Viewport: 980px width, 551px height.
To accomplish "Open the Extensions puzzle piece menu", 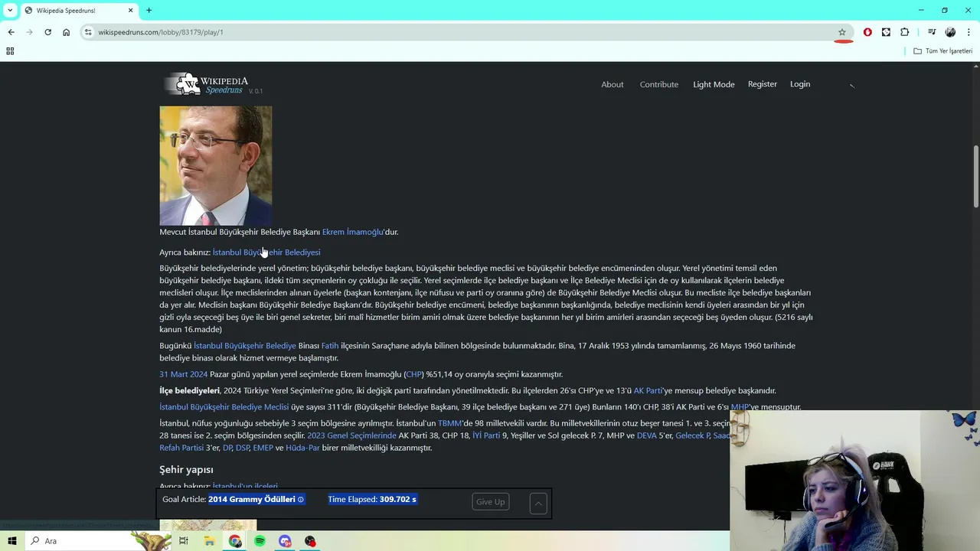I will [905, 32].
